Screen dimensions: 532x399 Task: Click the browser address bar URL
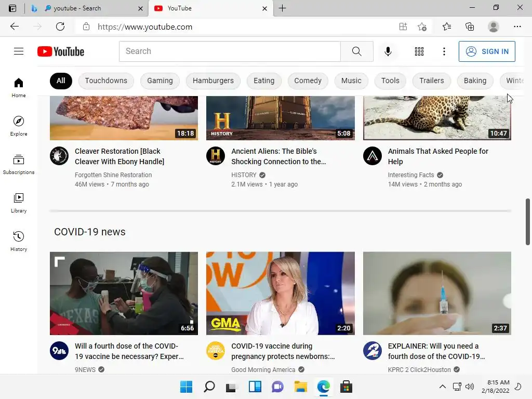pyautogui.click(x=145, y=27)
